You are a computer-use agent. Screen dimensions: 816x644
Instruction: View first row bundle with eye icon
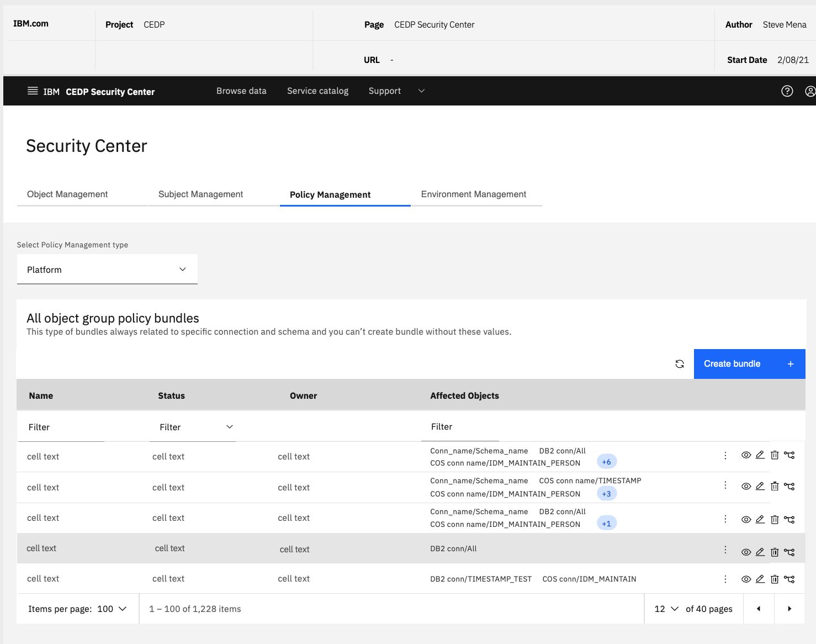pyautogui.click(x=746, y=455)
